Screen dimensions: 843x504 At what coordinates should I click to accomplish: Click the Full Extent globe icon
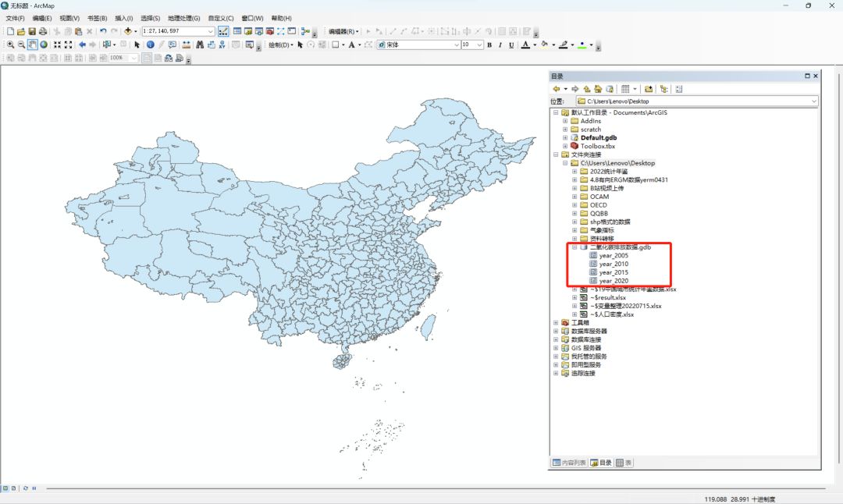click(x=43, y=44)
